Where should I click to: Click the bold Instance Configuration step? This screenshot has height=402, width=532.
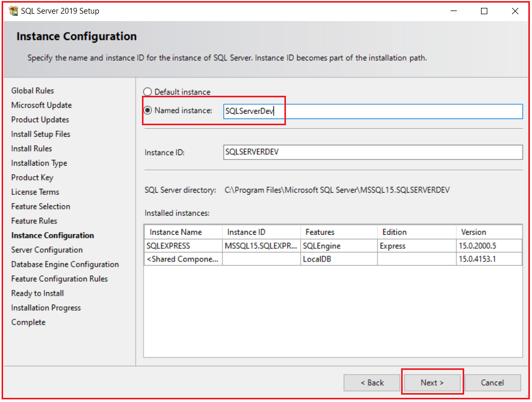[x=53, y=235]
